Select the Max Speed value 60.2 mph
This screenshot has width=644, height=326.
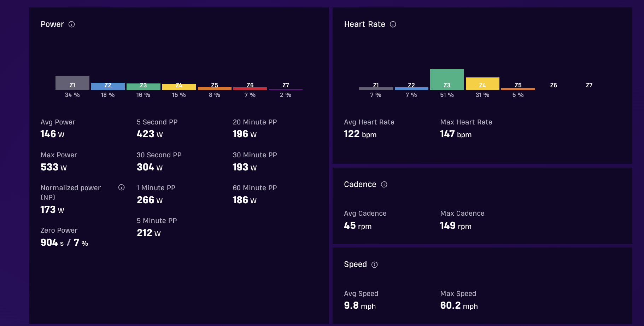coord(459,305)
